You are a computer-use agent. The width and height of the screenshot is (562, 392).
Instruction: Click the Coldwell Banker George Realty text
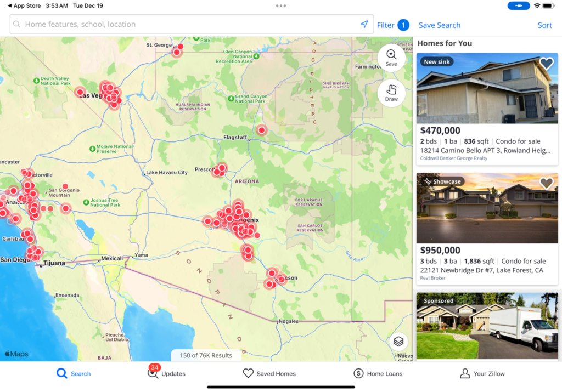click(x=454, y=158)
